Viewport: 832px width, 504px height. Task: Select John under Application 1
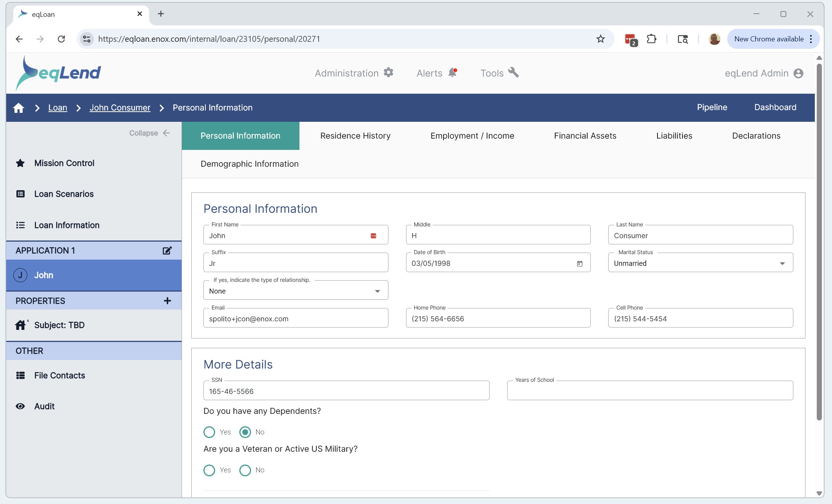tap(94, 275)
